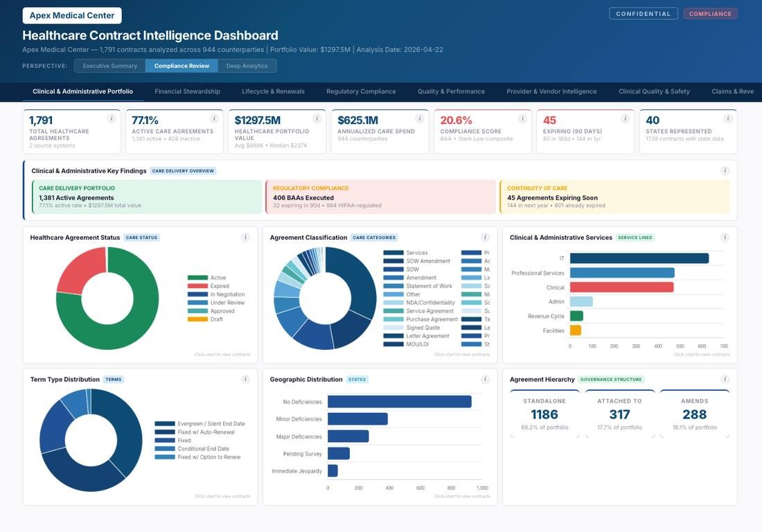Open info icon for Agreement Hierarchy panel
This screenshot has width=762, height=532.
[725, 379]
